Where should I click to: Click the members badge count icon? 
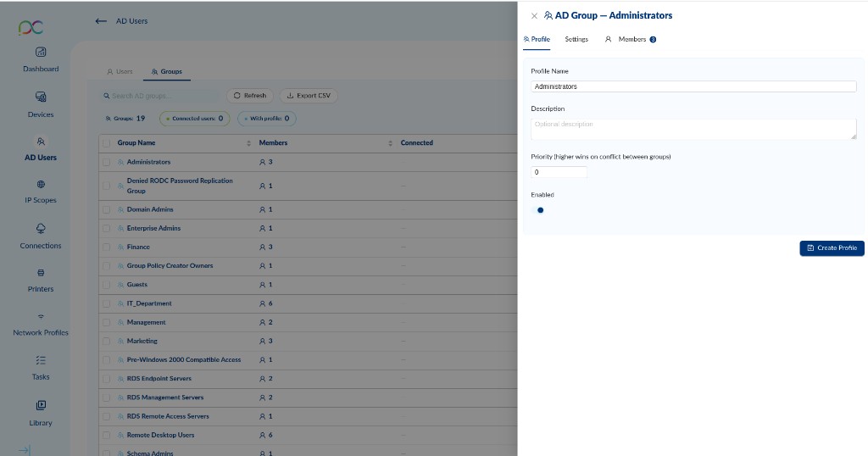[x=654, y=39]
